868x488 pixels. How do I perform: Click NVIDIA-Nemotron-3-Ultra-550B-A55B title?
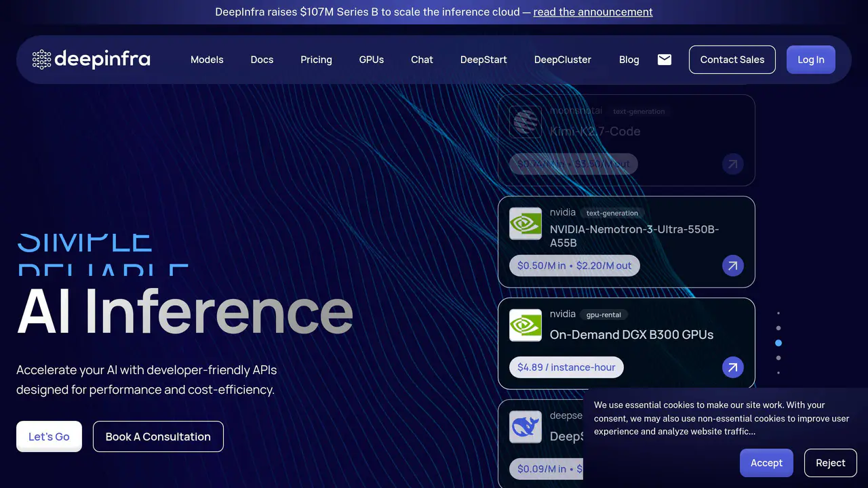pos(634,236)
